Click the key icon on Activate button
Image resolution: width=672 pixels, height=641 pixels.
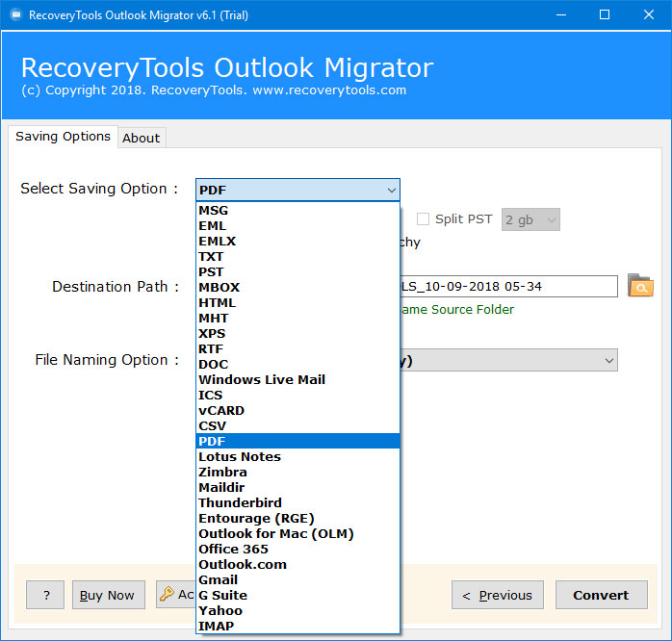(x=167, y=594)
